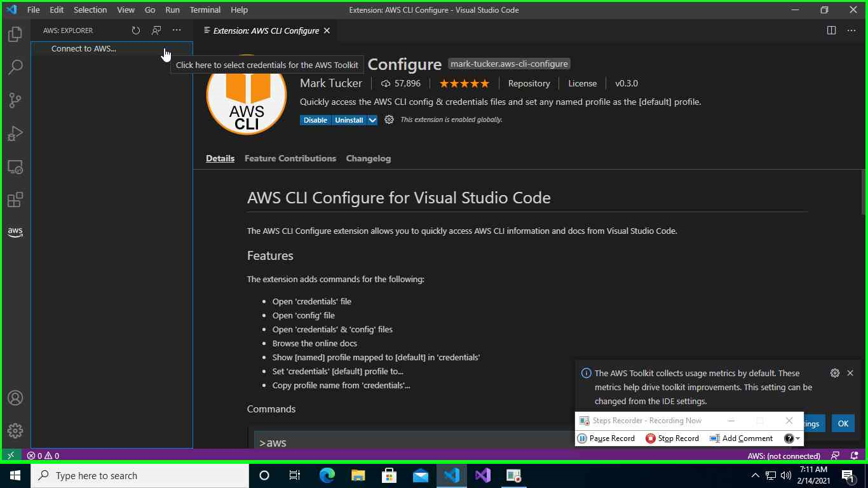This screenshot has height=488, width=868.
Task: Open the AWS Toolkit view
Action: [15, 233]
